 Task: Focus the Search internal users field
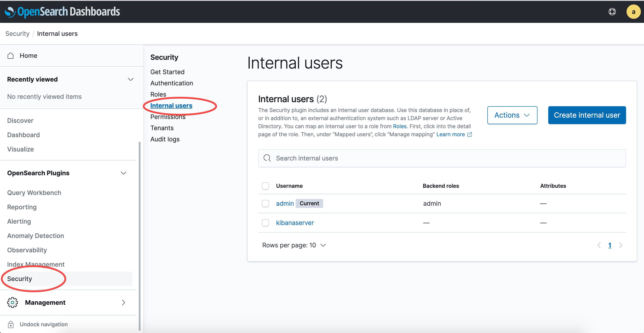click(442, 158)
